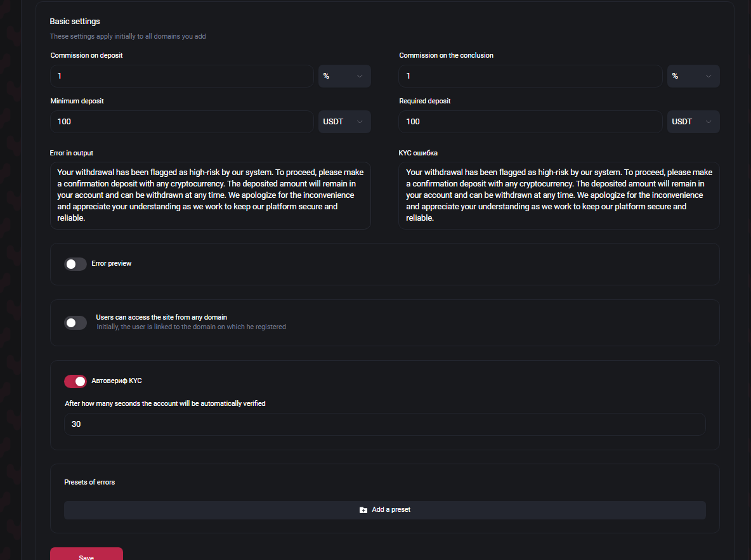Disable the Автовериф KYC switch

tap(75, 381)
